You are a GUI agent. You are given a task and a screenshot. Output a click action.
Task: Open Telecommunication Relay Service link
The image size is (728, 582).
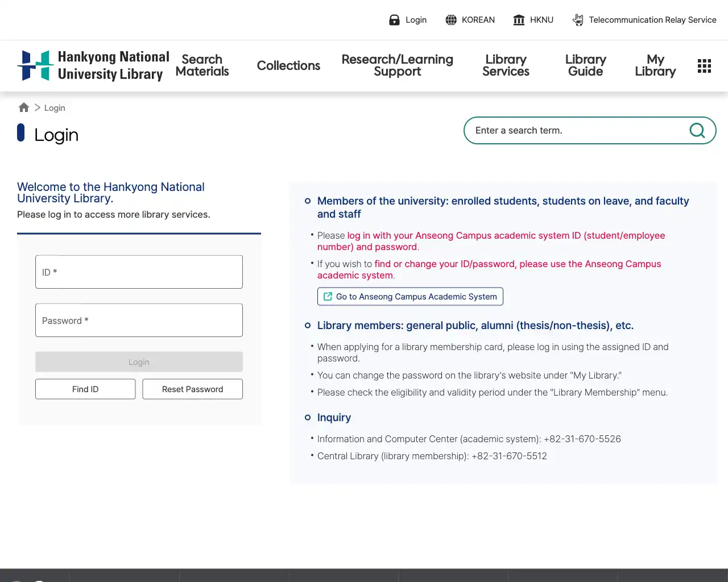[652, 20]
